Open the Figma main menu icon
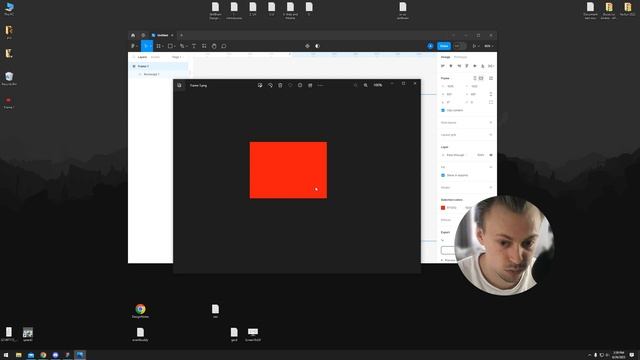This screenshot has width=640, height=360. pos(133,46)
